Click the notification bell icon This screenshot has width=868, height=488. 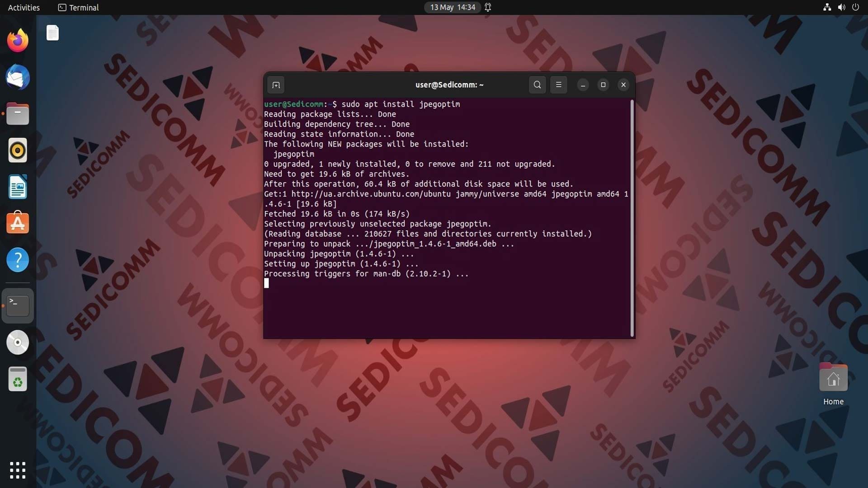[488, 7]
